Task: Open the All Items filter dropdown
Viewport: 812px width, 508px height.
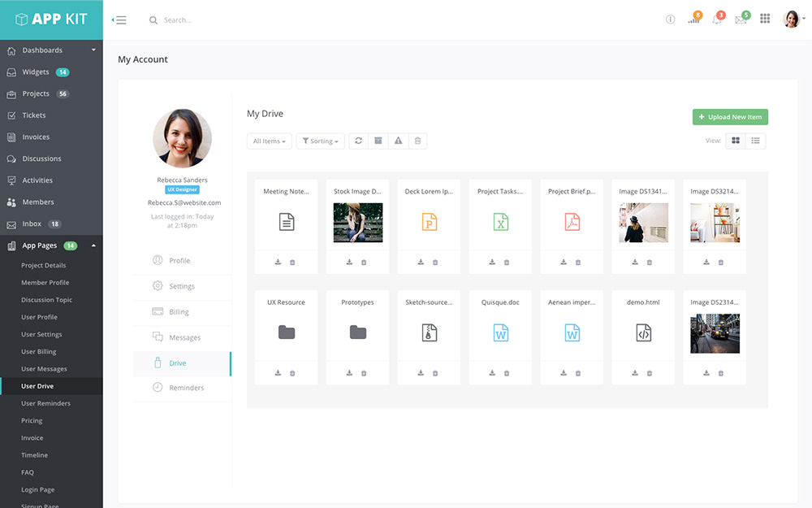Action: 270,141
